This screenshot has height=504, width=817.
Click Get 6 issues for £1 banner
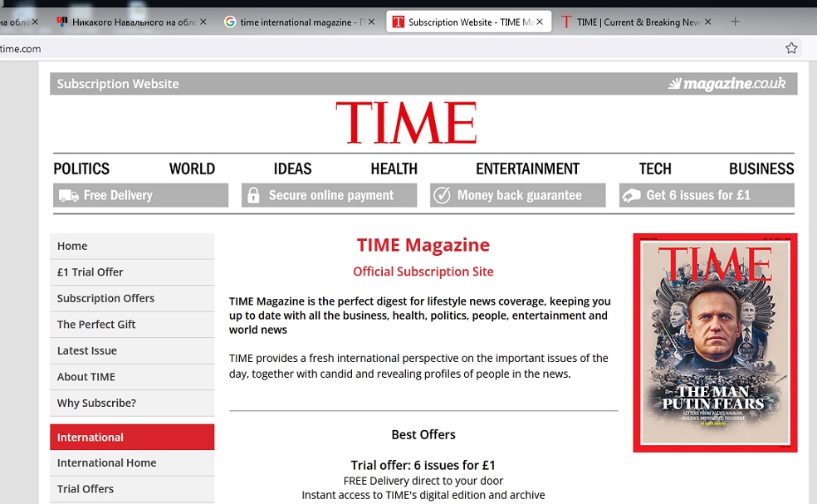click(x=707, y=195)
